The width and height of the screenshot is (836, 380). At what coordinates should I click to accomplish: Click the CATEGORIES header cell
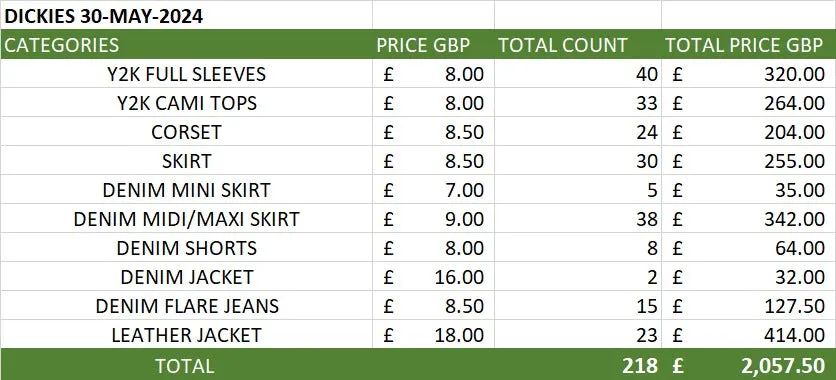[x=186, y=45]
